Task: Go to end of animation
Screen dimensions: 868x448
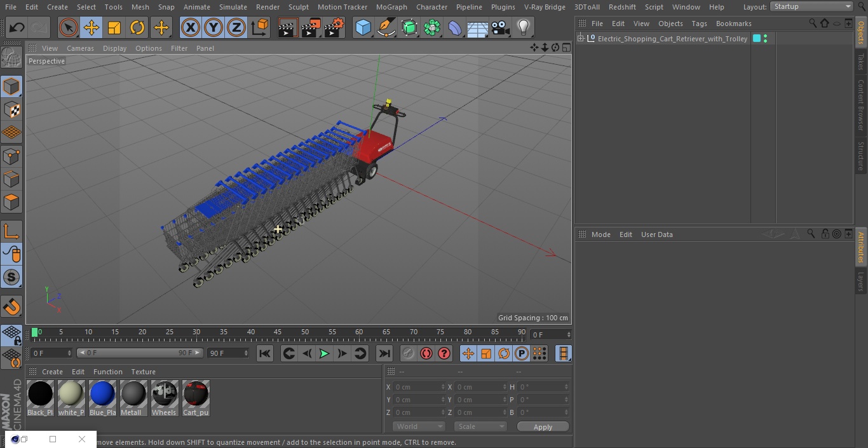Action: click(384, 354)
